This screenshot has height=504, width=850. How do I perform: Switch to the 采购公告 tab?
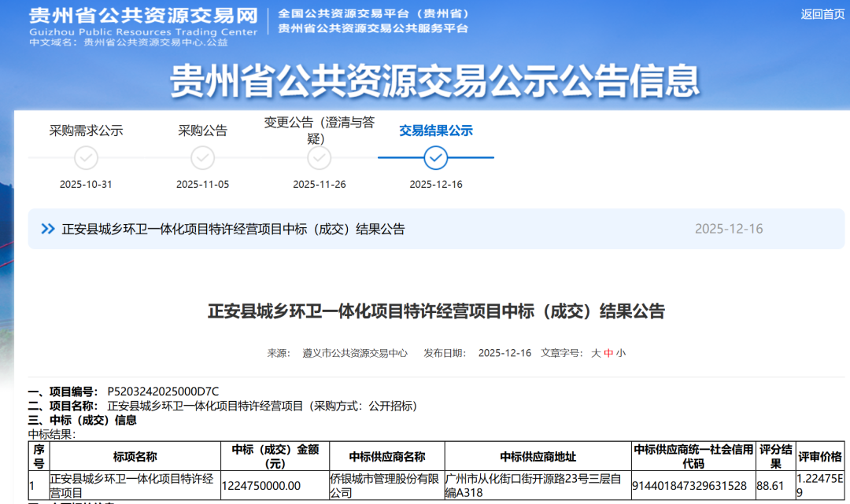tap(203, 131)
